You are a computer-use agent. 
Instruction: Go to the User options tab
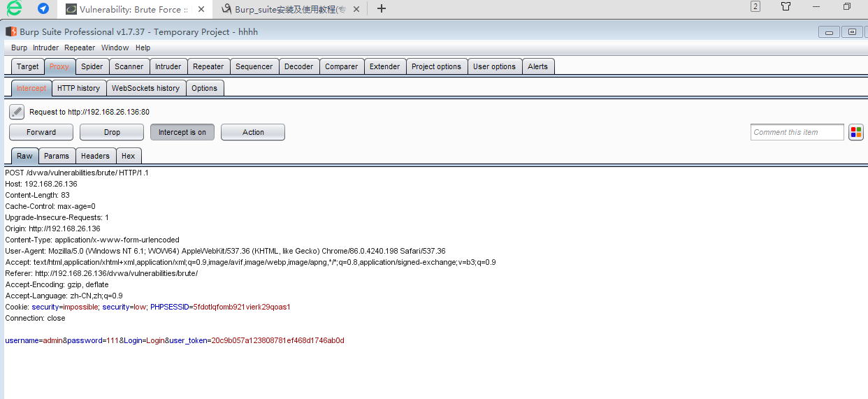(494, 66)
